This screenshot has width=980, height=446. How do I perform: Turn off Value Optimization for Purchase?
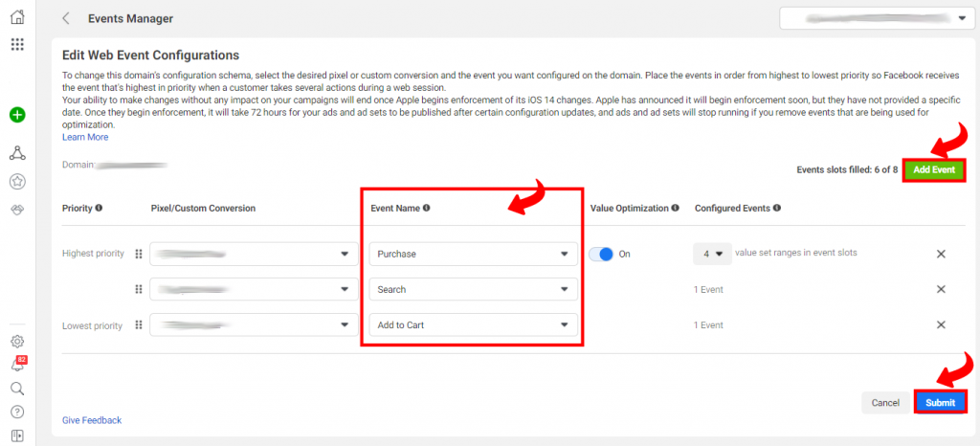point(601,255)
